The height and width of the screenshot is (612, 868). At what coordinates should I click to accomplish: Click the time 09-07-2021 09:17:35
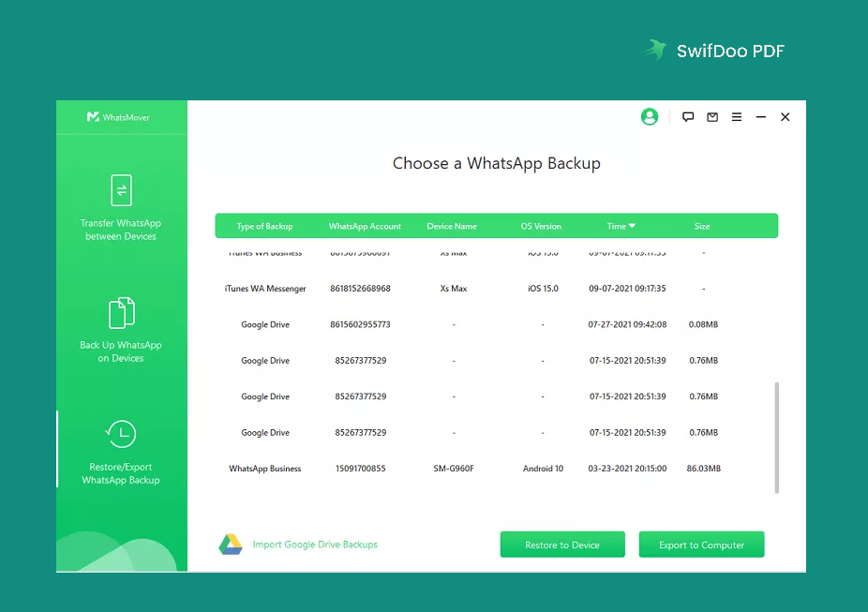(x=627, y=289)
